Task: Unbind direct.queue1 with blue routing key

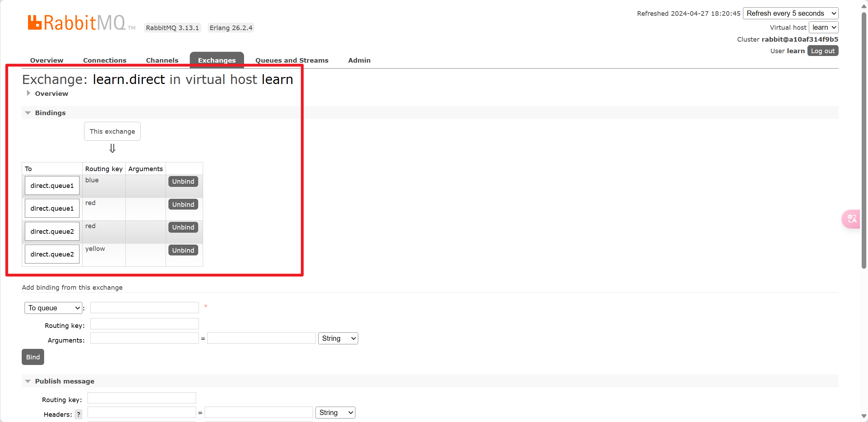Action: [183, 181]
